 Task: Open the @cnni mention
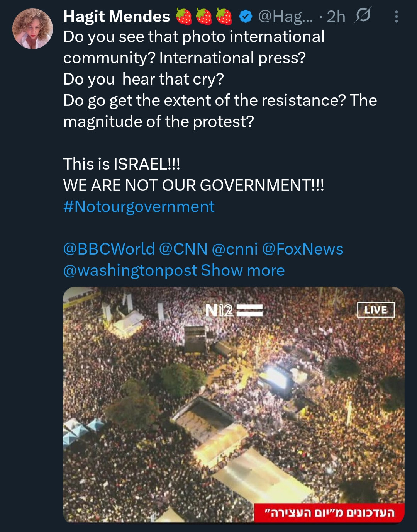click(234, 249)
